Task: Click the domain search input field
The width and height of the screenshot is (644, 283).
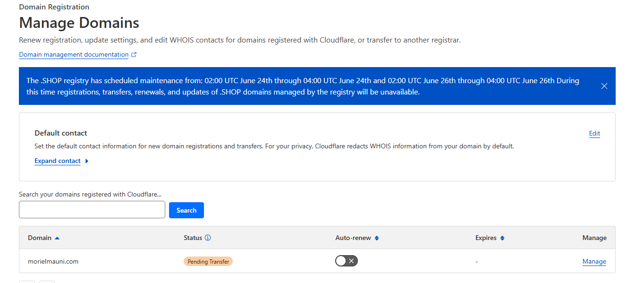Action: coord(92,210)
